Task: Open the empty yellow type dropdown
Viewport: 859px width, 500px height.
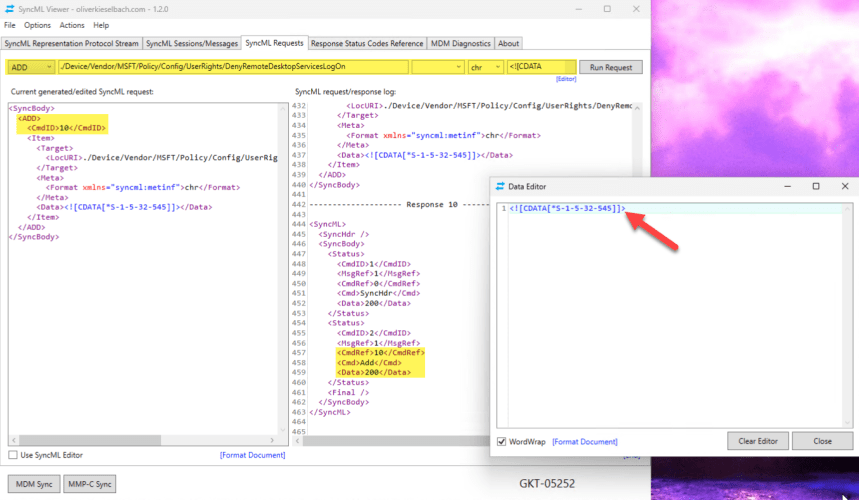Action: [436, 67]
